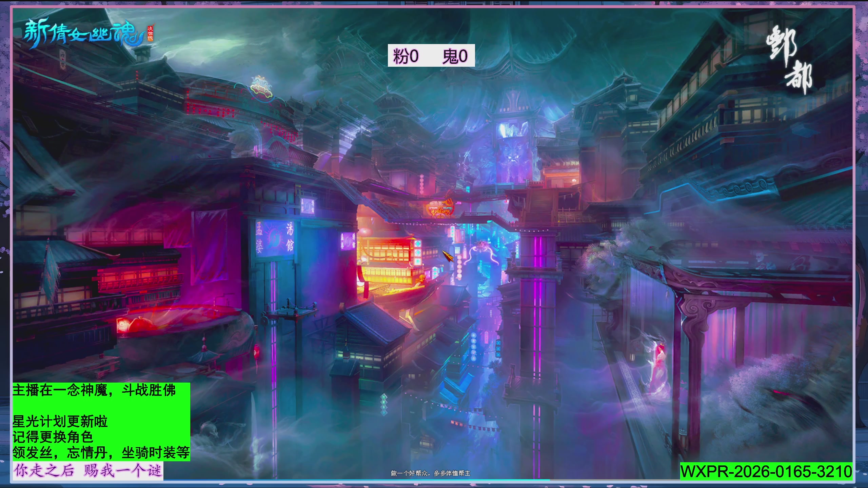This screenshot has height=488, width=868.
Task: Click the orange neon sign on bridge
Action: click(x=440, y=207)
